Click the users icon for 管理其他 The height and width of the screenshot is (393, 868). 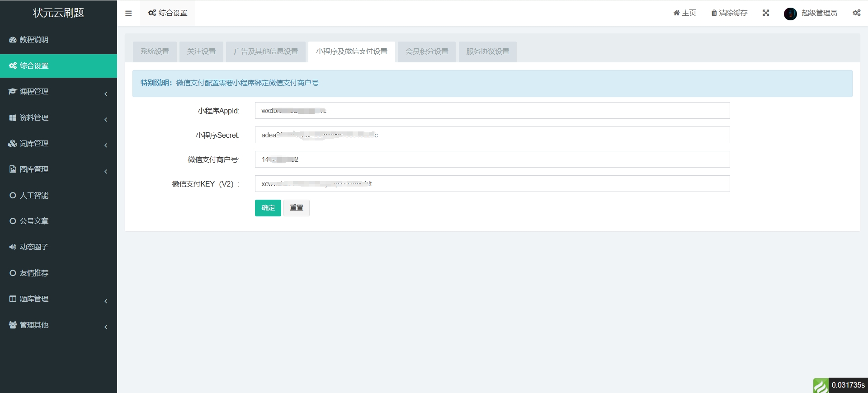tap(13, 325)
